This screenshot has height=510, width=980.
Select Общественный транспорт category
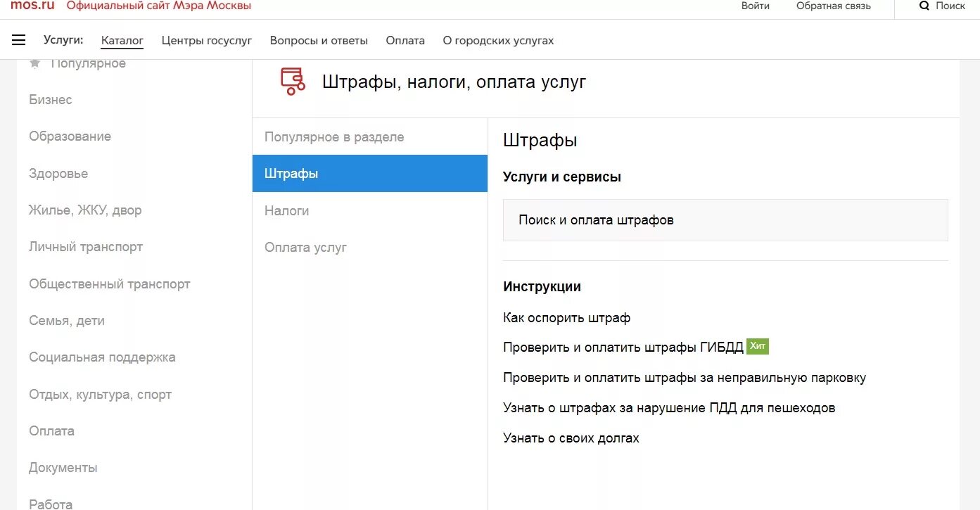tap(110, 284)
